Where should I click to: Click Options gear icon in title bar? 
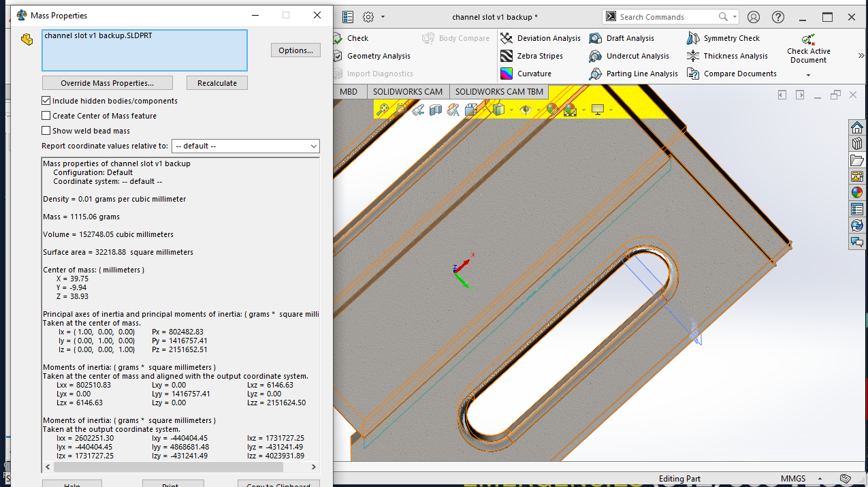[368, 17]
